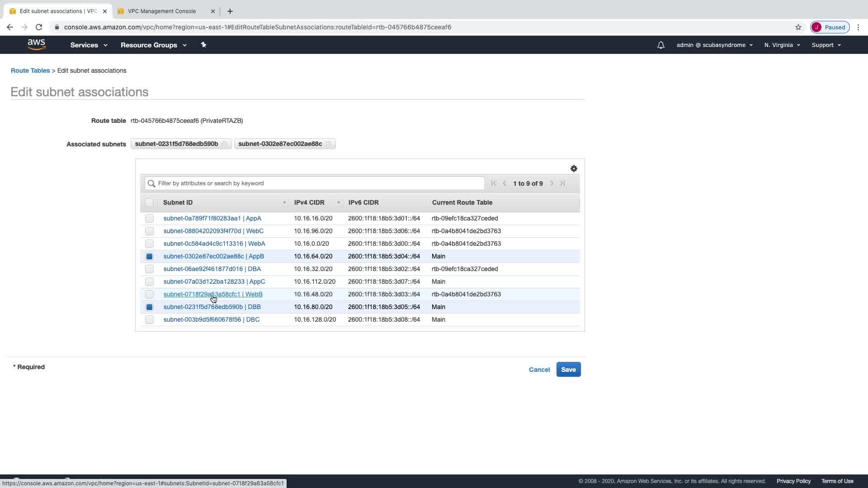
Task: Switch to VPC Management Console tab
Action: pyautogui.click(x=162, y=11)
